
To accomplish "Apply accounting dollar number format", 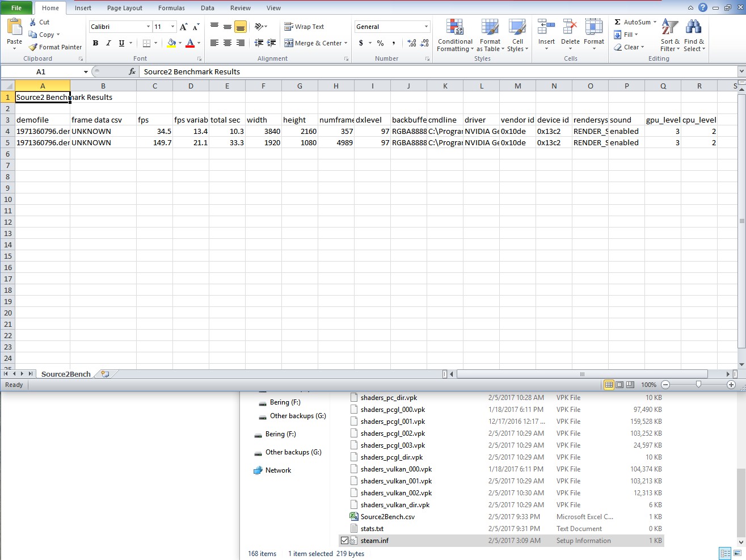I will pos(361,43).
